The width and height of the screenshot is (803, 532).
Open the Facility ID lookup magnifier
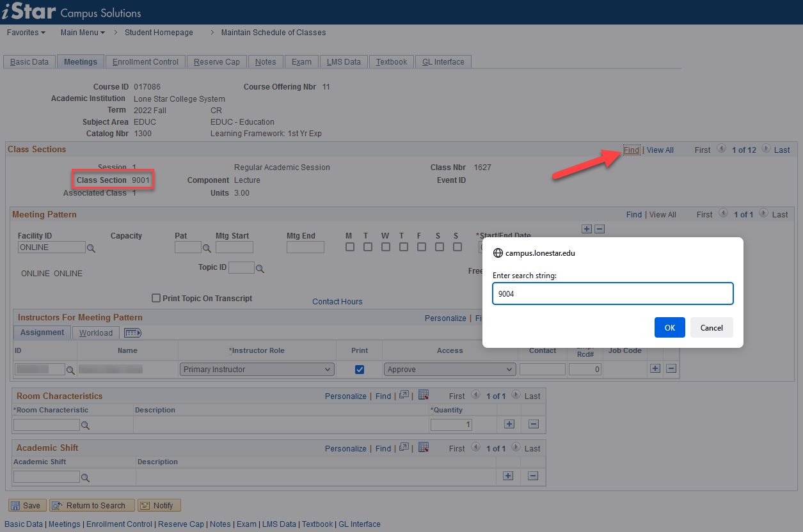pyautogui.click(x=91, y=248)
